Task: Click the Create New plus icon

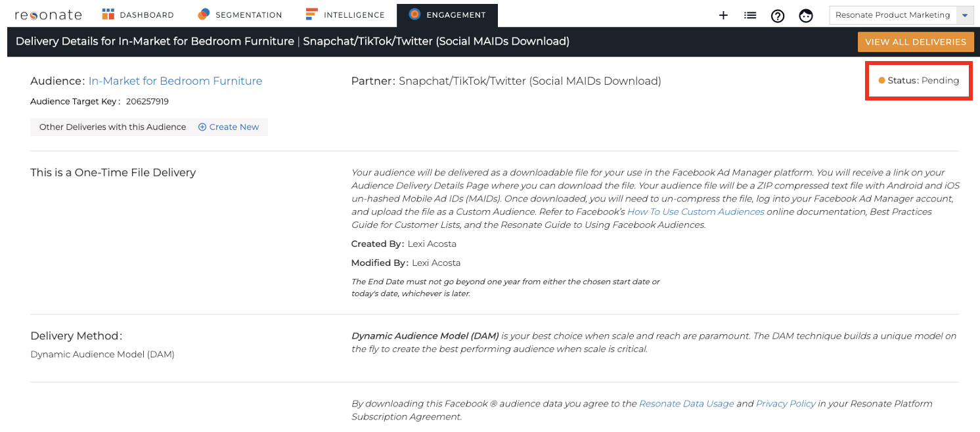Action: pyautogui.click(x=202, y=127)
